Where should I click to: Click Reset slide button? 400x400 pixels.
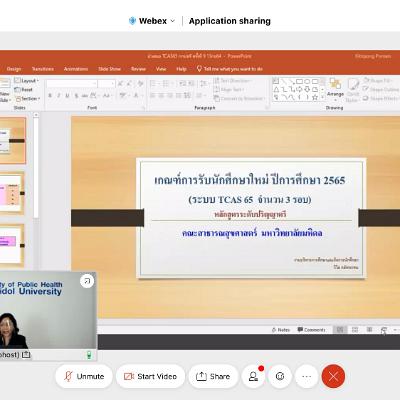click(x=23, y=90)
